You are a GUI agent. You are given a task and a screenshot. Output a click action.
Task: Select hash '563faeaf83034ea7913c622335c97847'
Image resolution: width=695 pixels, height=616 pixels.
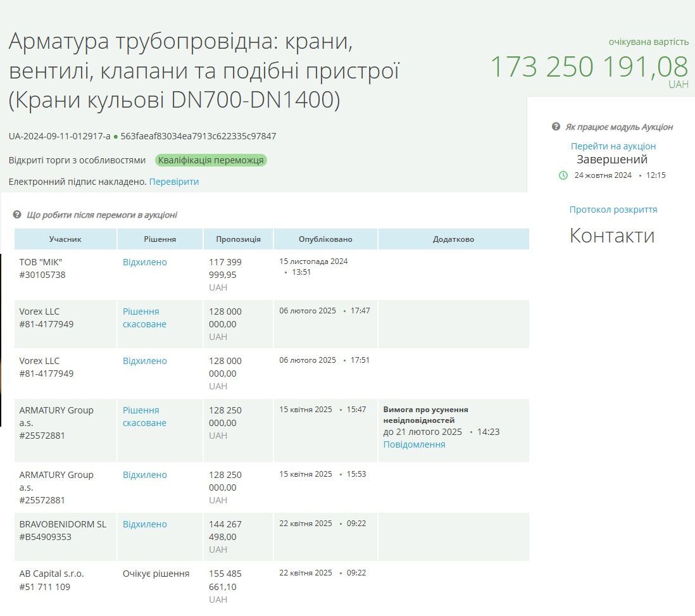coord(198,136)
